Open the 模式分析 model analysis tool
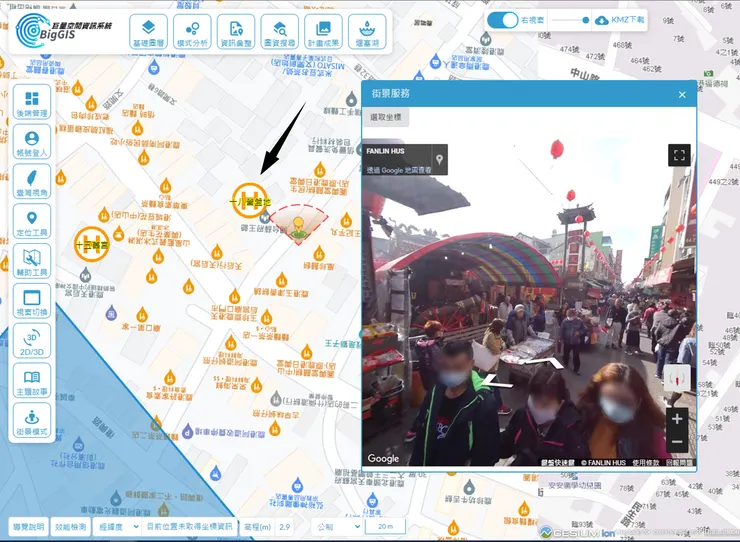The width and height of the screenshot is (740, 542). click(x=192, y=32)
